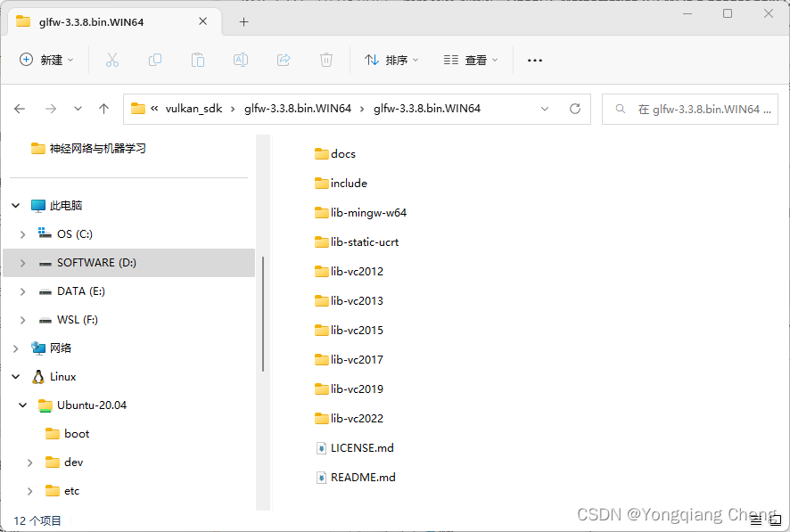Select the lib-vc2019 folder
This screenshot has height=532, width=790.
click(349, 389)
